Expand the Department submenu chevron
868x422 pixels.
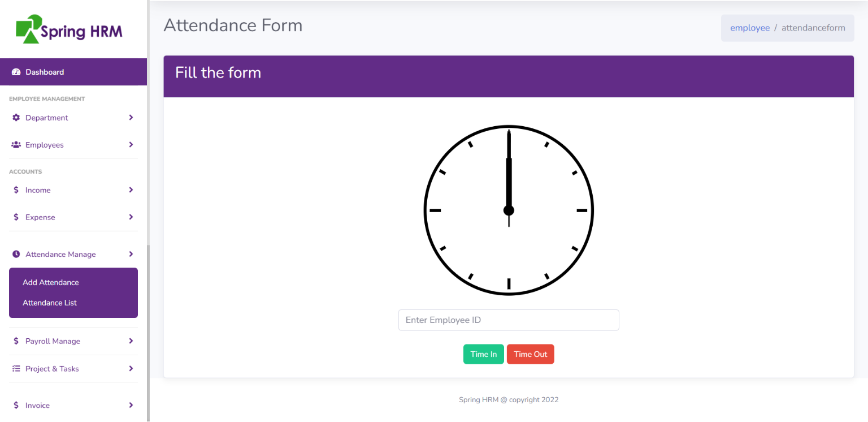tap(131, 118)
